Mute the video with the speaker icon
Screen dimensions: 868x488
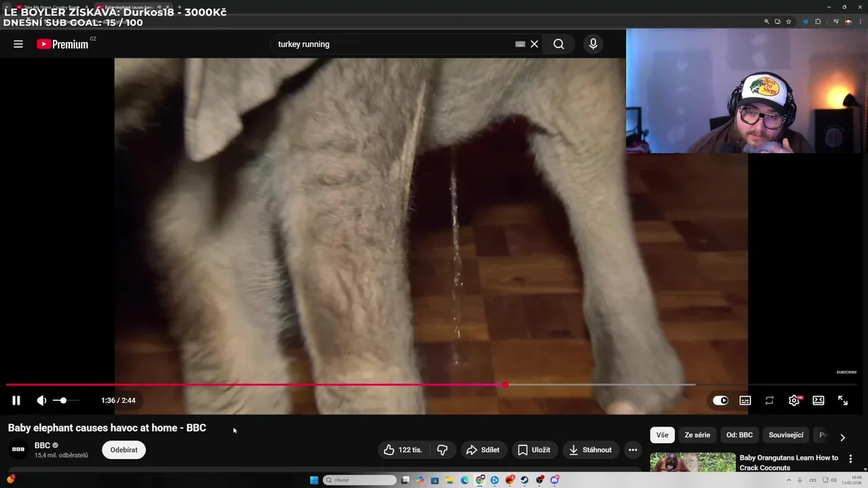41,401
